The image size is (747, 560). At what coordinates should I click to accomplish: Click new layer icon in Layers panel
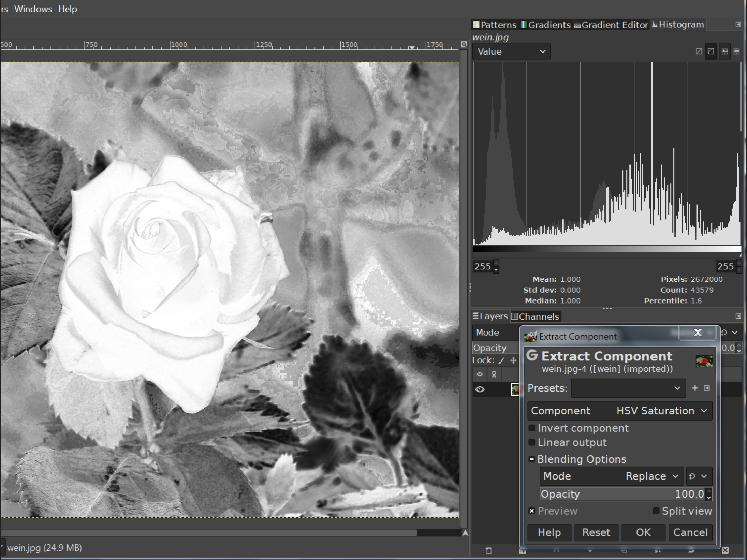click(x=488, y=550)
